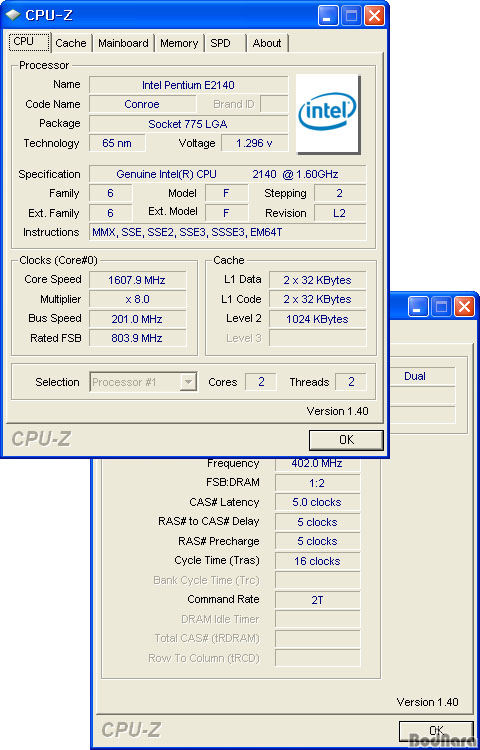Click the Level 2 value '1024 KBytes'
Screen dimensions: 480x750
[317, 319]
